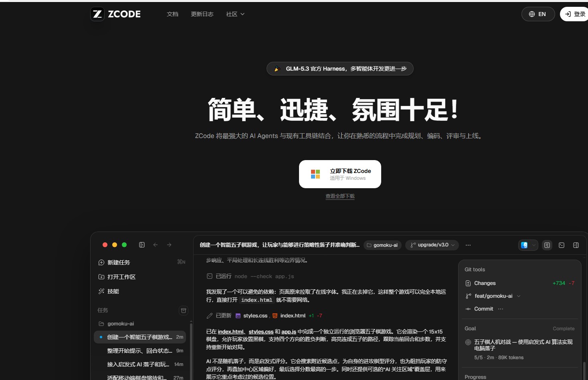Image resolution: width=588 pixels, height=380 pixels.
Task: Open index.html file chip after 已更新
Action: click(289, 316)
